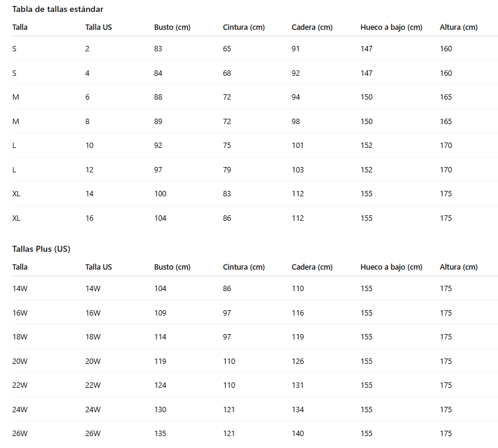Image resolution: width=498 pixels, height=448 pixels.
Task: Click the 'Busto (cm)' header in standard table
Action: click(172, 27)
